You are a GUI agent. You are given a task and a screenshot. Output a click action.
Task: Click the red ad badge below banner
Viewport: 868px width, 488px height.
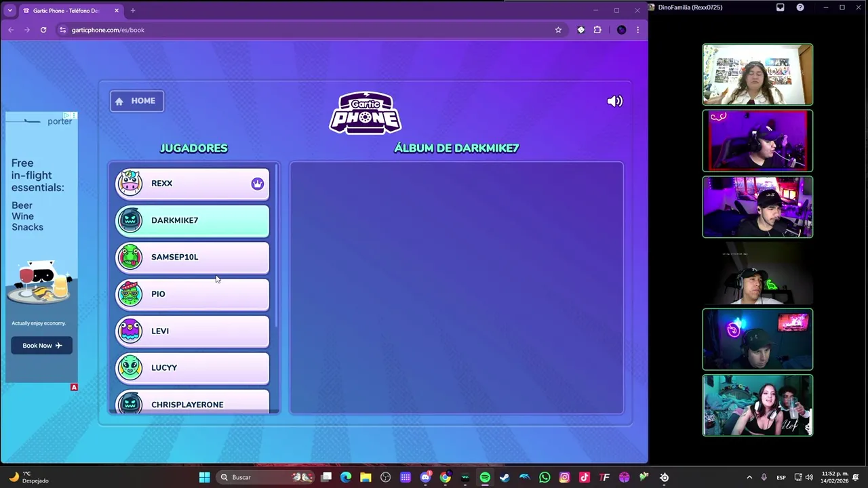74,387
